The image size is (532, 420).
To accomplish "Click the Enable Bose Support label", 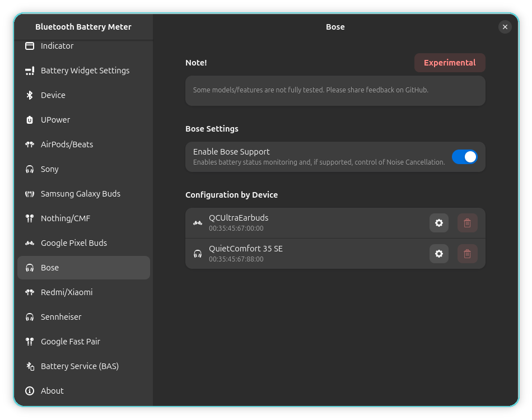I will click(231, 152).
